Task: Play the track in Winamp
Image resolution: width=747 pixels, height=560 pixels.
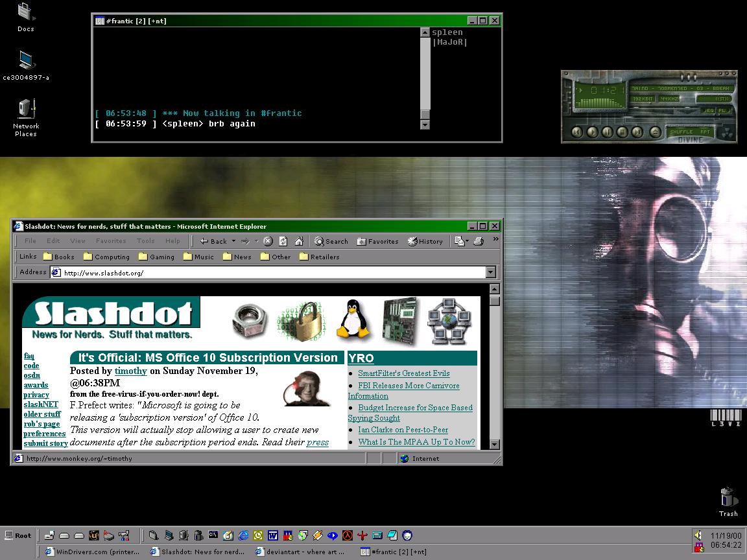Action: click(x=592, y=132)
